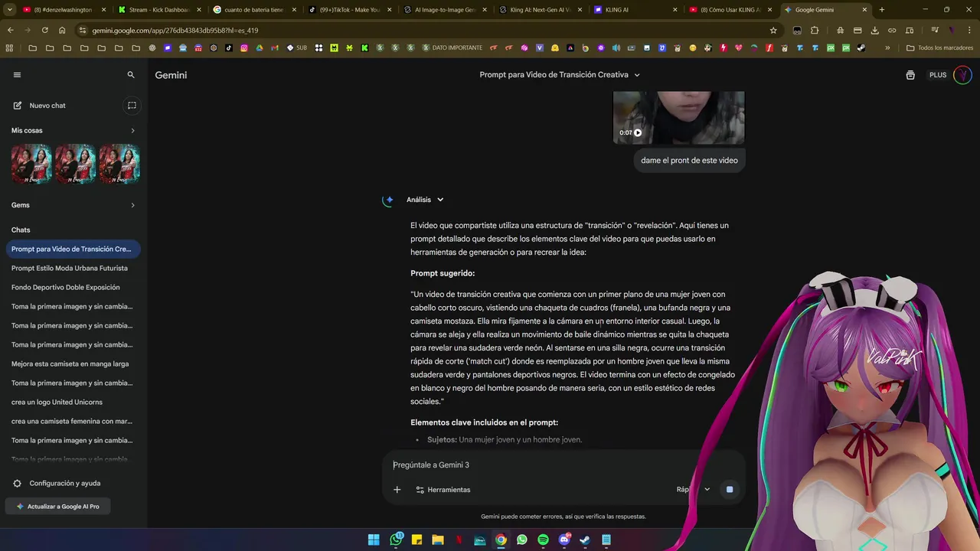
Task: Open the notebook icon beside PLUS
Action: tap(910, 75)
